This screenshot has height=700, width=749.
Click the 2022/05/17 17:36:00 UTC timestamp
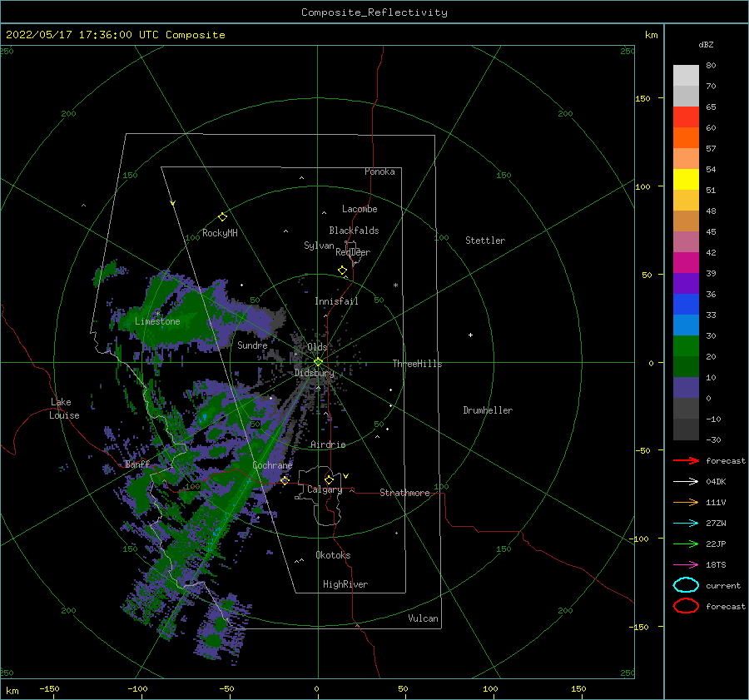(x=115, y=35)
